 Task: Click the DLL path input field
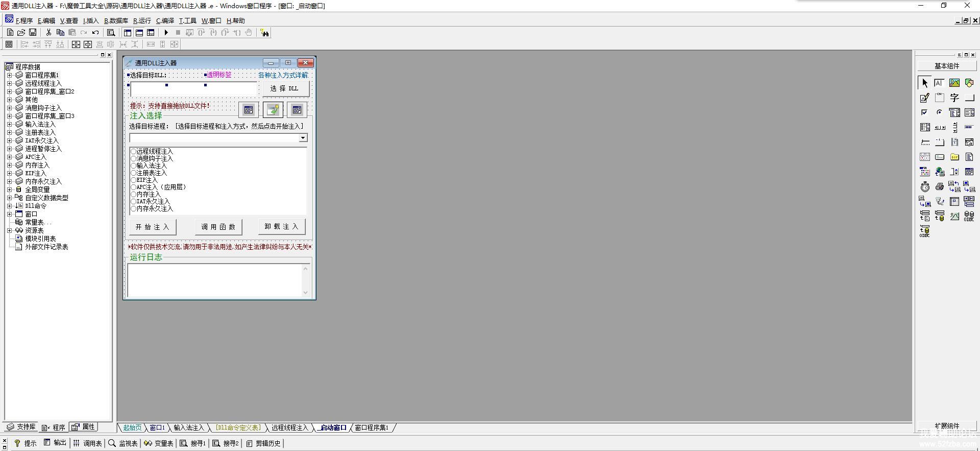pos(193,89)
